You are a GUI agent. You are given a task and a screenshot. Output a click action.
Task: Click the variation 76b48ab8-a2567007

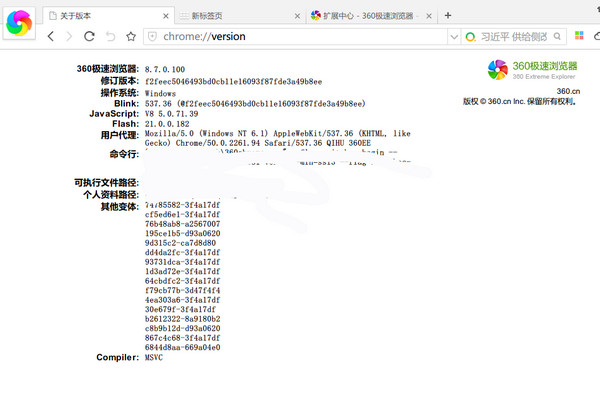pos(183,224)
